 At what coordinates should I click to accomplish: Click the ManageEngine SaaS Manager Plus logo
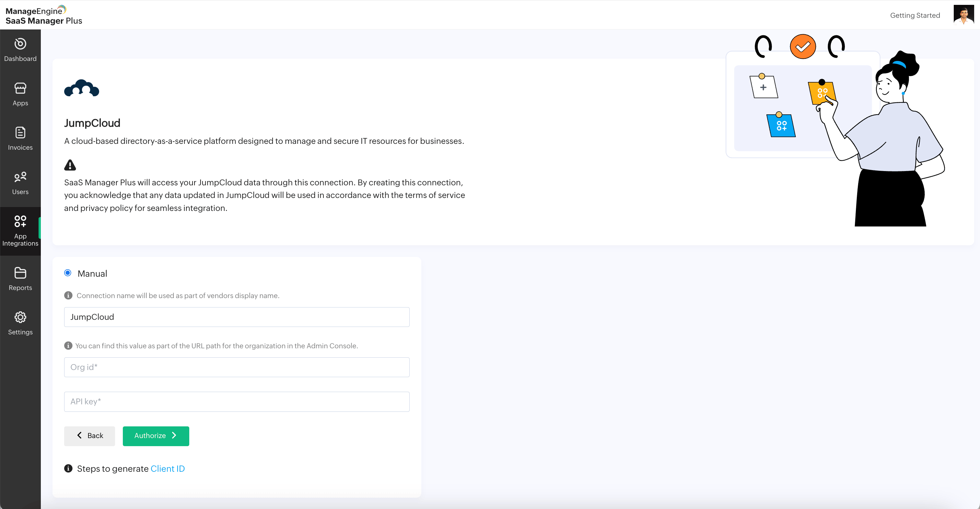[x=43, y=15]
